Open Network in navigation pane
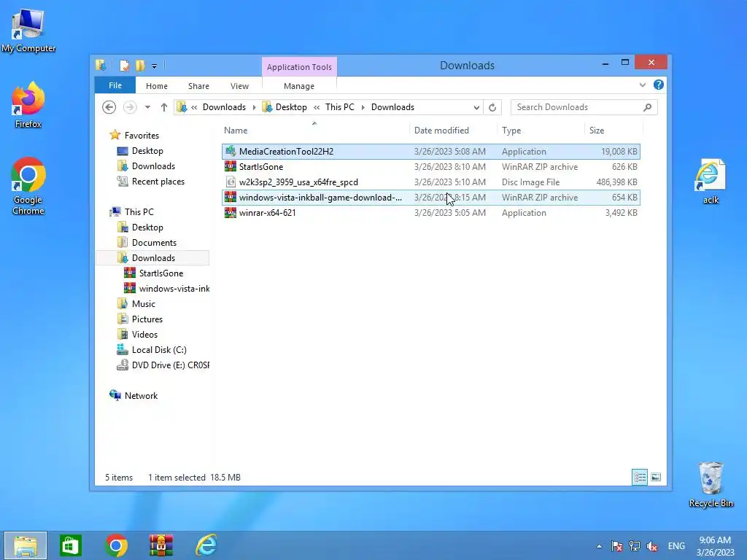The width and height of the screenshot is (747, 560). pos(141,395)
